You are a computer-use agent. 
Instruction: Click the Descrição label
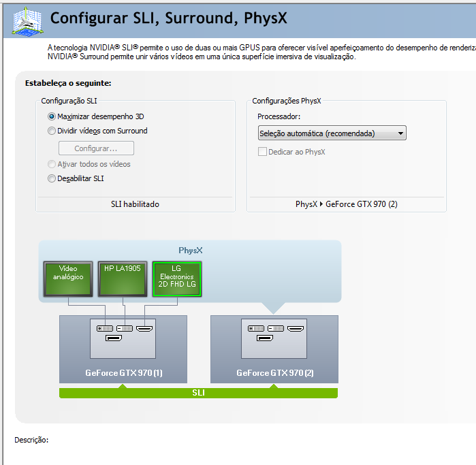(31, 440)
